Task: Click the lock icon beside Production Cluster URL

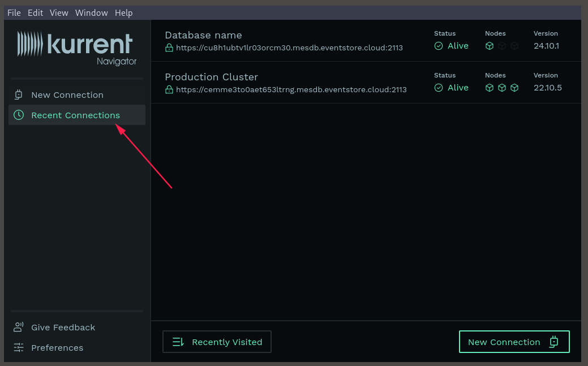Action: tap(169, 89)
